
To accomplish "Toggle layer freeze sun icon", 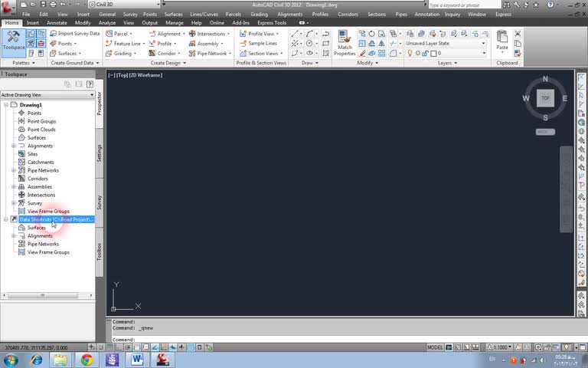I will coord(418,54).
